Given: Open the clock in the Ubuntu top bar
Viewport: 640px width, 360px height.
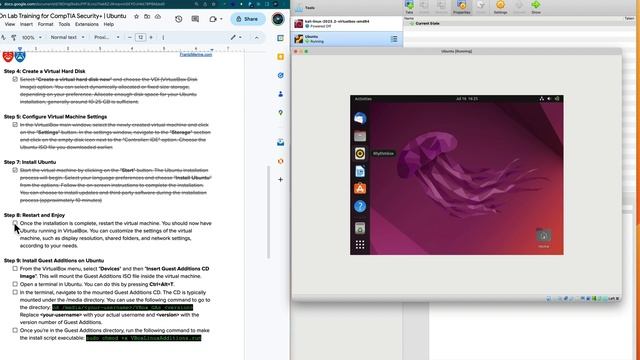Looking at the screenshot, I should [x=467, y=98].
